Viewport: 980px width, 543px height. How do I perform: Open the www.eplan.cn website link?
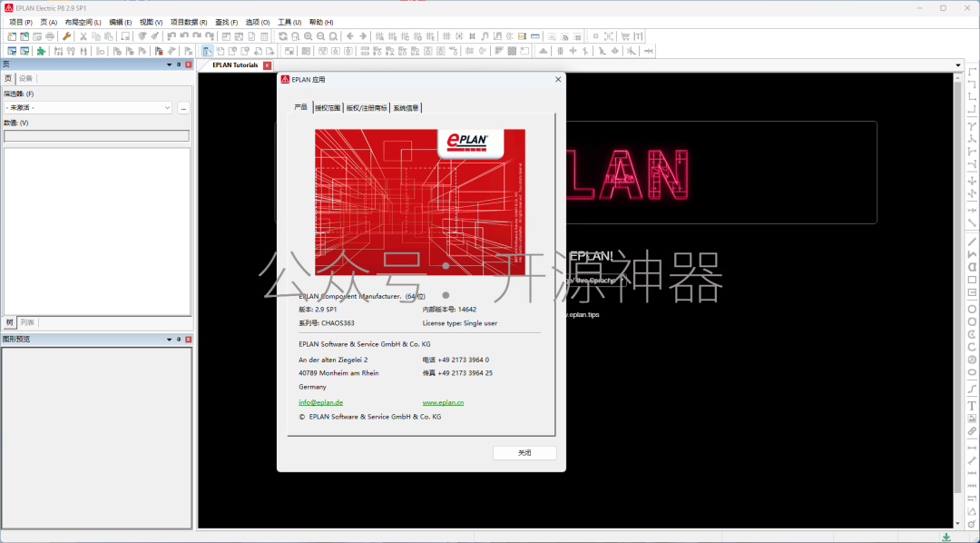[x=443, y=403]
